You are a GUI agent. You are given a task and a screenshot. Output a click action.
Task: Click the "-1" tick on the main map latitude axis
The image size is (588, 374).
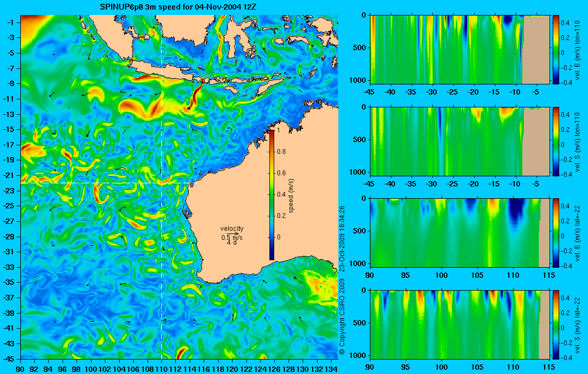(10, 22)
